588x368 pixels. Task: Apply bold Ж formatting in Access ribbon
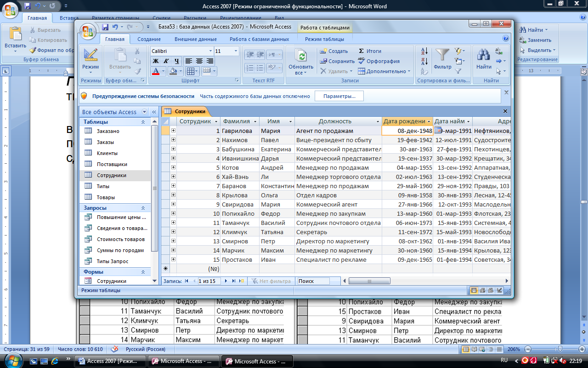pos(156,61)
